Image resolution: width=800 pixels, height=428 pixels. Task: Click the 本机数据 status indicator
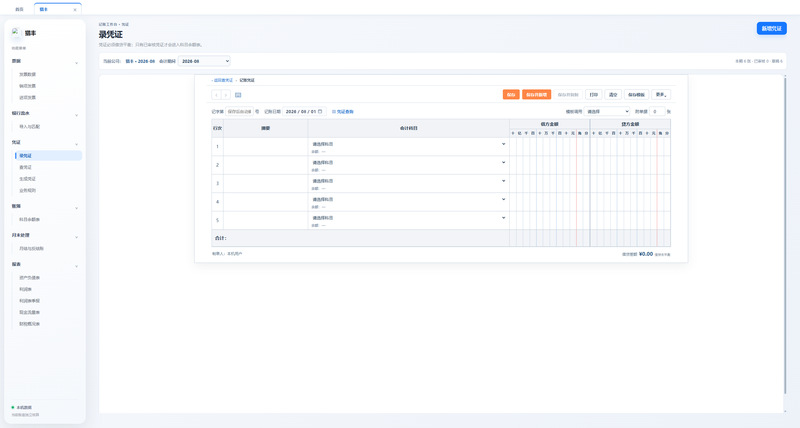pos(21,408)
